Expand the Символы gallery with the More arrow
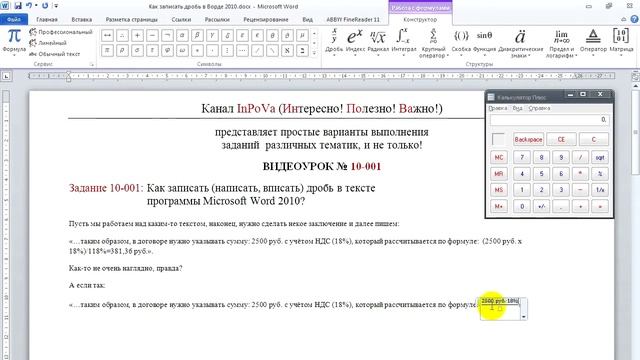Viewport: 640px width, 360px height. [x=314, y=53]
